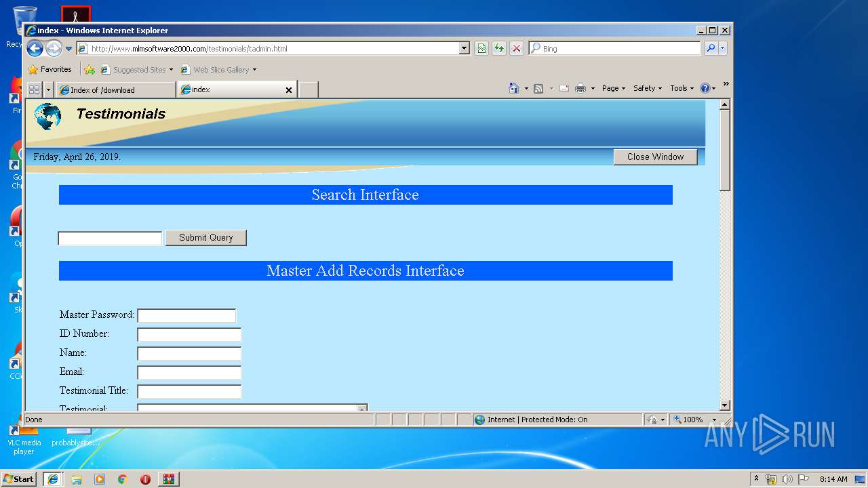Viewport: 868px width, 488px height.
Task: Click the Stop loading icon
Action: pyautogui.click(x=517, y=49)
